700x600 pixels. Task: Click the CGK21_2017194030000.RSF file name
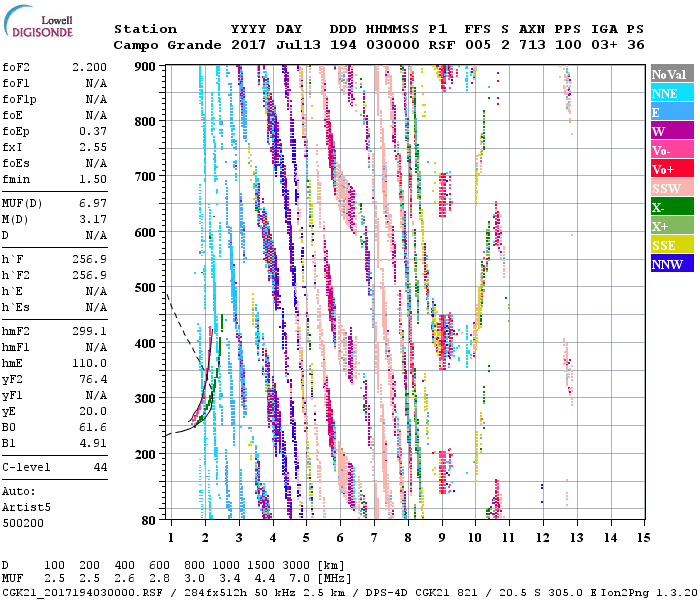82,592
